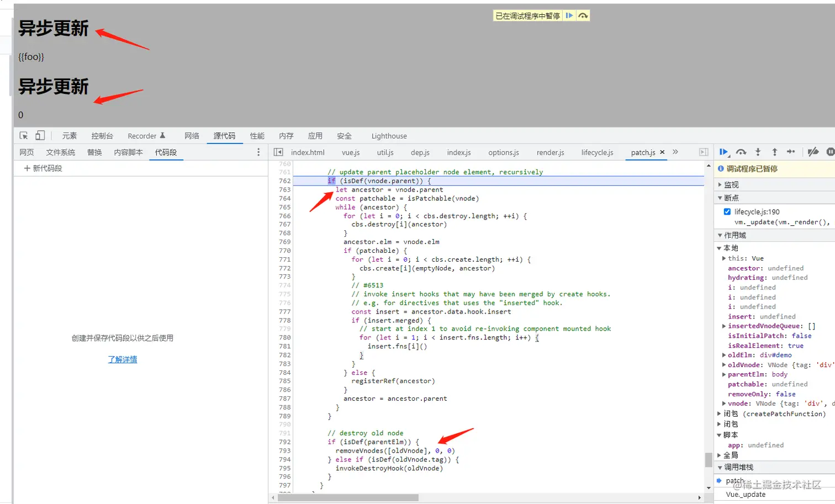835x504 pixels.
Task: Select the patch frame in call stack
Action: (x=735, y=481)
